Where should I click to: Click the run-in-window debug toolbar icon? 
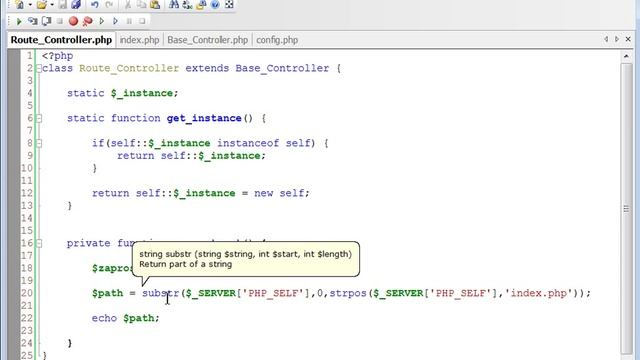tap(46, 21)
